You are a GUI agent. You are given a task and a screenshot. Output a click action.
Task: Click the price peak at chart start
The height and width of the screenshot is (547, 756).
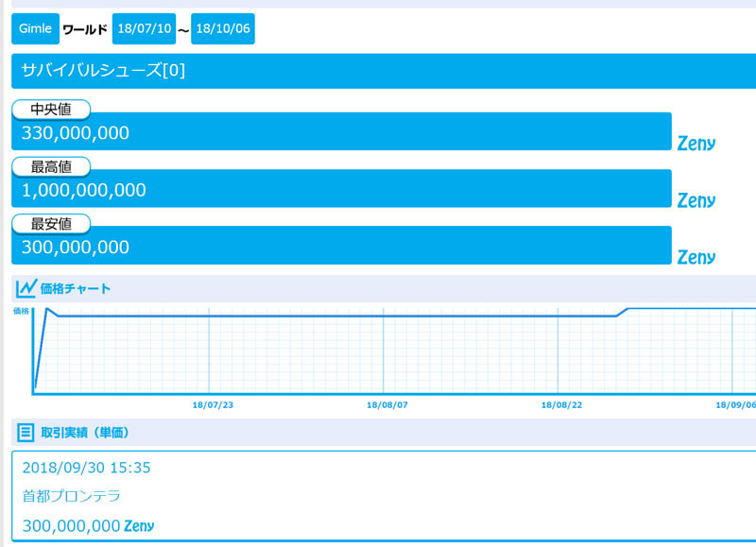pos(46,309)
